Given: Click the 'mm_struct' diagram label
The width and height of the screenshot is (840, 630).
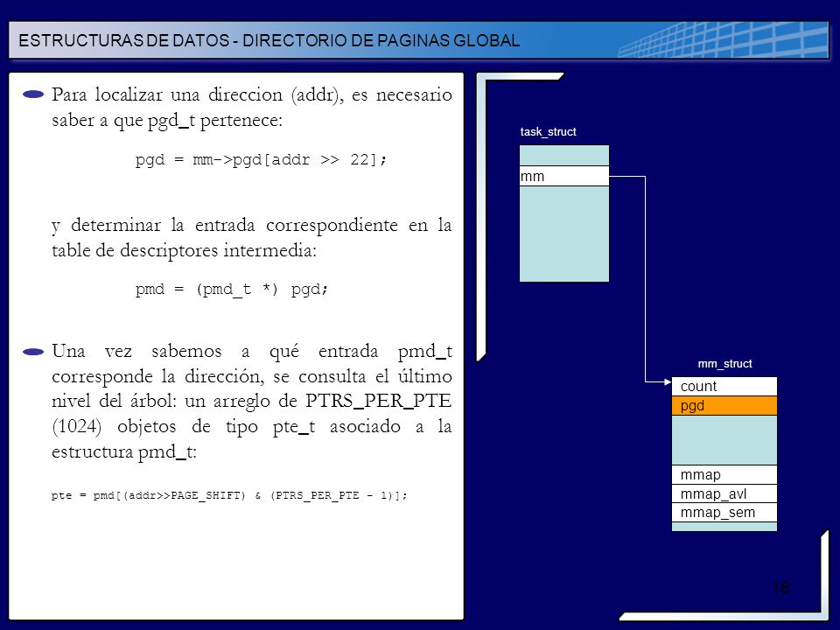Looking at the screenshot, I should [x=724, y=364].
